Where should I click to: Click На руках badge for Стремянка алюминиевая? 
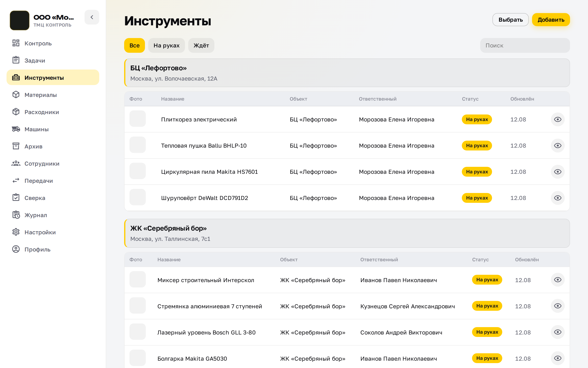[487, 306]
